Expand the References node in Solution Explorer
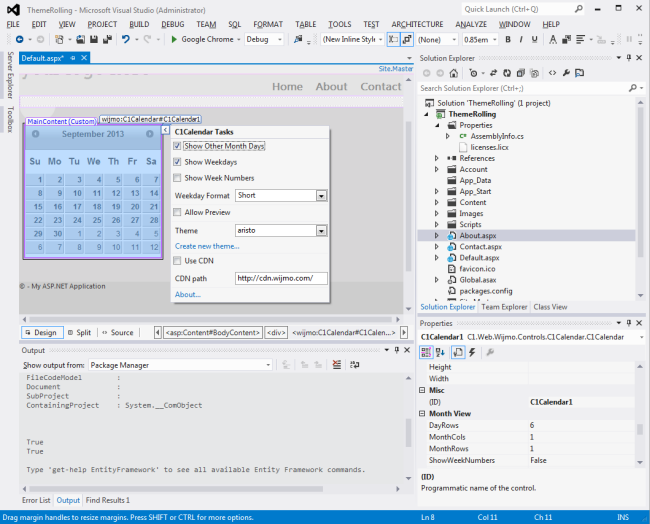The image size is (650, 524). point(437,158)
